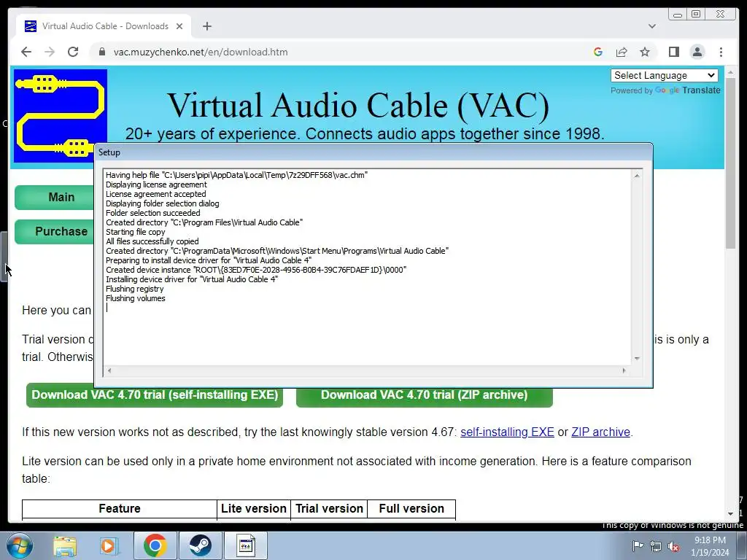Share this page via the share icon
The width and height of the screenshot is (747, 560).
pos(622,52)
